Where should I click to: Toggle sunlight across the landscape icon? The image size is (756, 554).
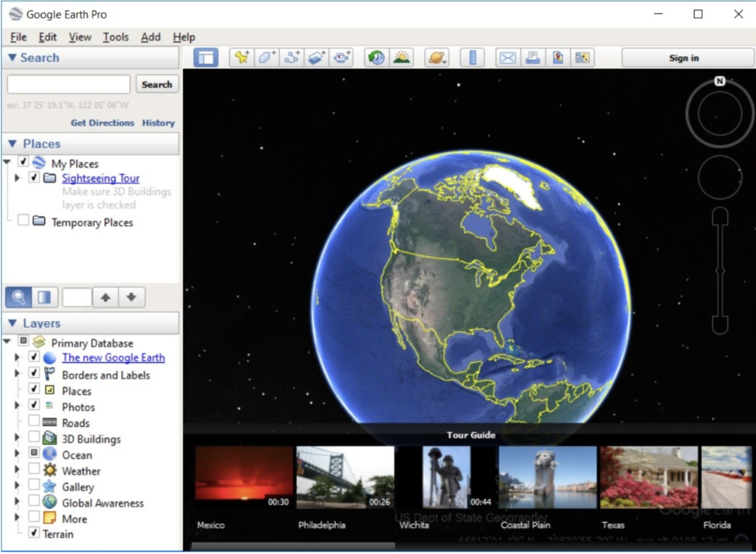pos(402,58)
